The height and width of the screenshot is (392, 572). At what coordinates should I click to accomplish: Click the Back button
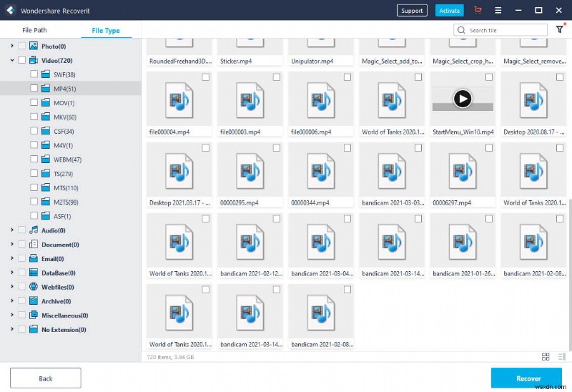tap(46, 378)
